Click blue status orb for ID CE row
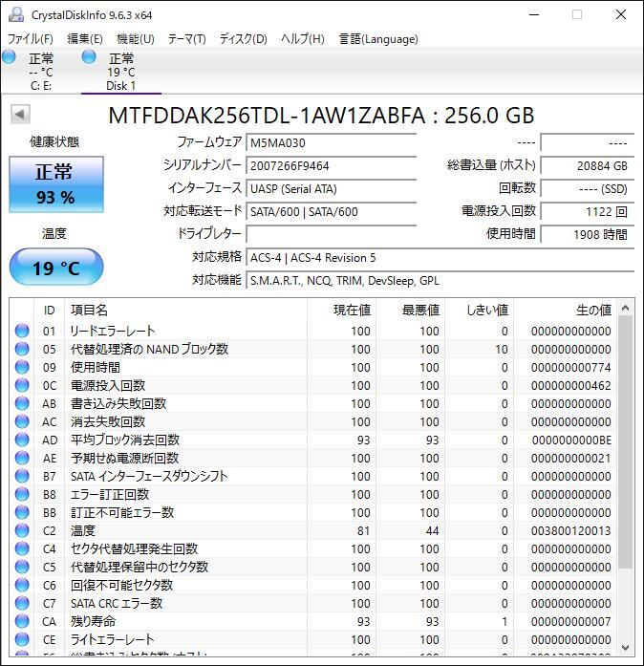The width and height of the screenshot is (644, 666). 22,639
